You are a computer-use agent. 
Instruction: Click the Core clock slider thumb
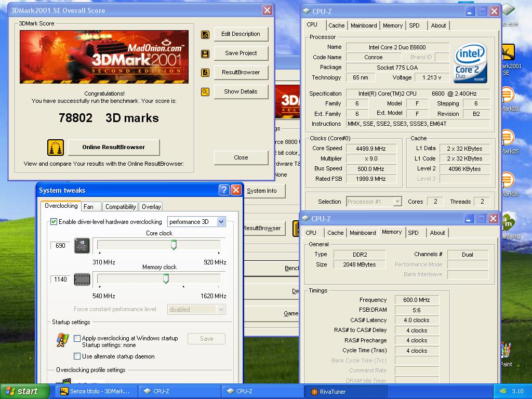[x=174, y=245]
